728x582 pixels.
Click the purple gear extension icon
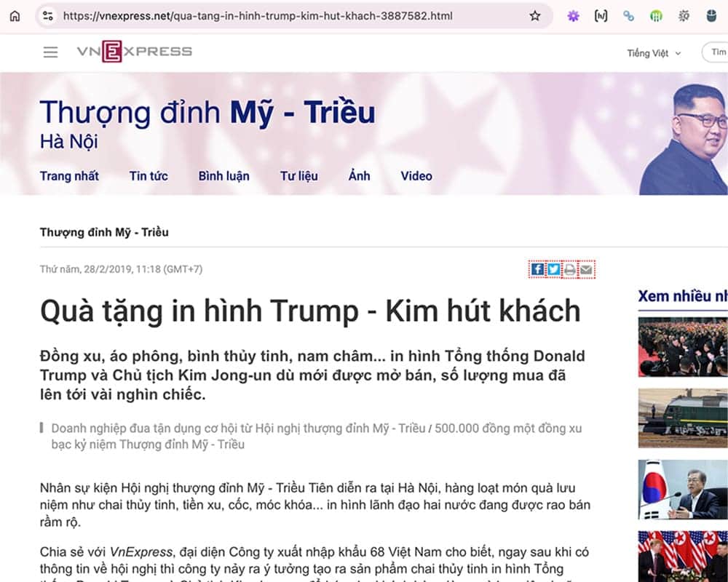click(x=574, y=16)
